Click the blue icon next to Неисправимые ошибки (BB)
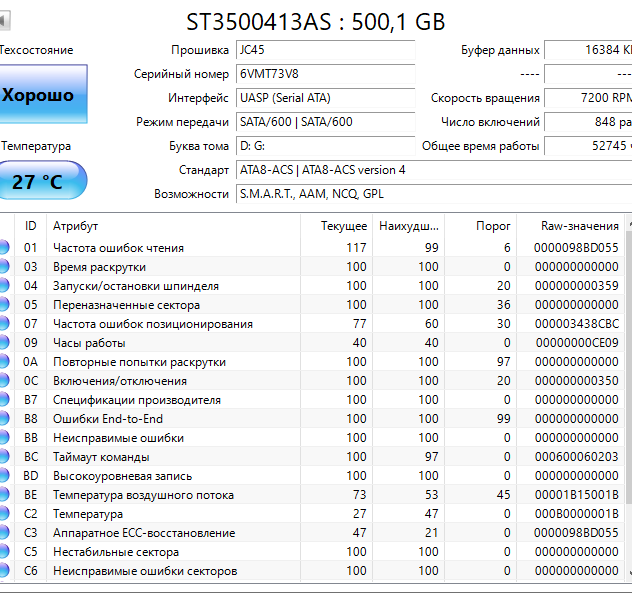The width and height of the screenshot is (632, 593). pyautogui.click(x=4, y=438)
